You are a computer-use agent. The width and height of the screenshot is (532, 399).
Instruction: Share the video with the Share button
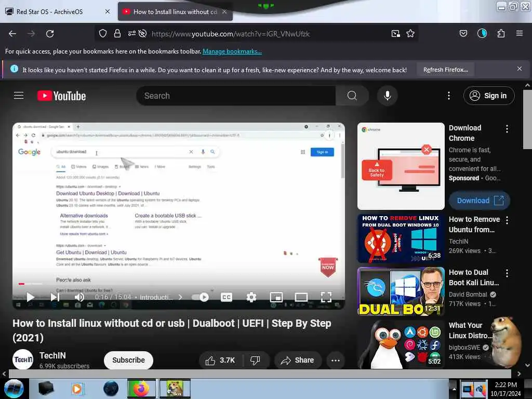click(x=297, y=360)
